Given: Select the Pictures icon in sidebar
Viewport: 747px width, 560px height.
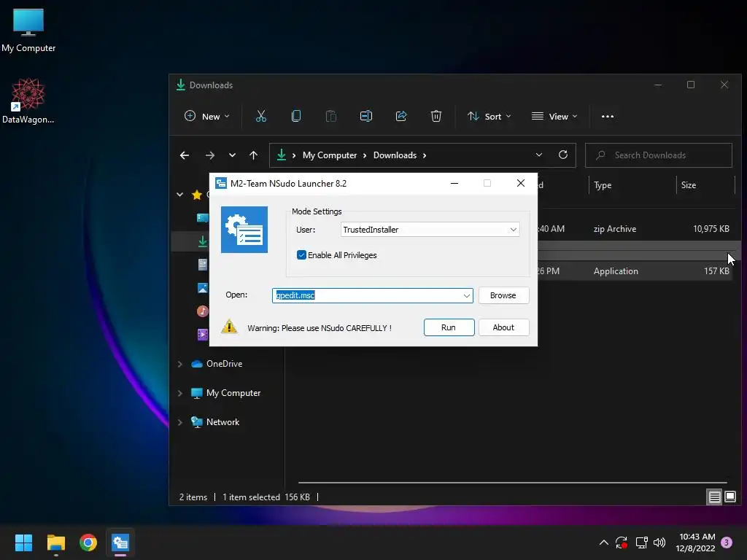Looking at the screenshot, I should (x=203, y=287).
